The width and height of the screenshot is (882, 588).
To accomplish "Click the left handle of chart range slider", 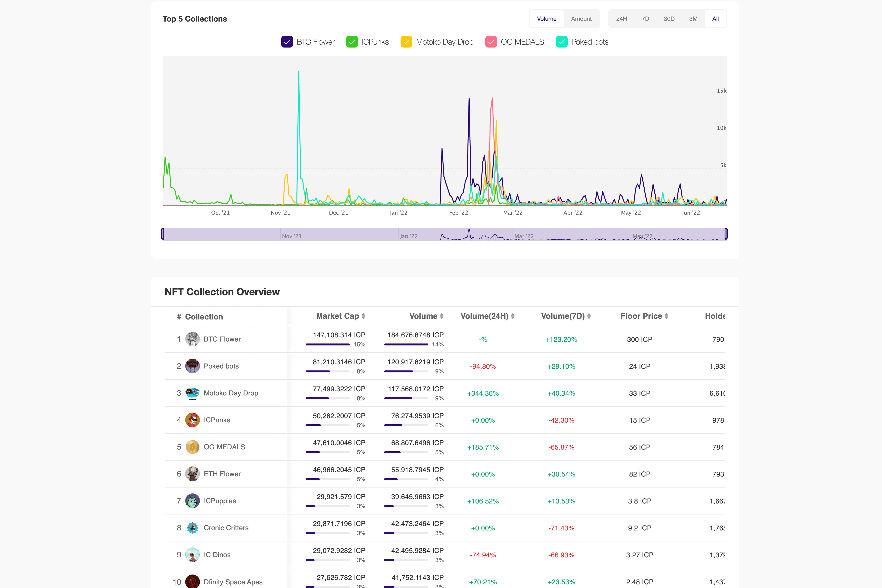I will point(163,234).
